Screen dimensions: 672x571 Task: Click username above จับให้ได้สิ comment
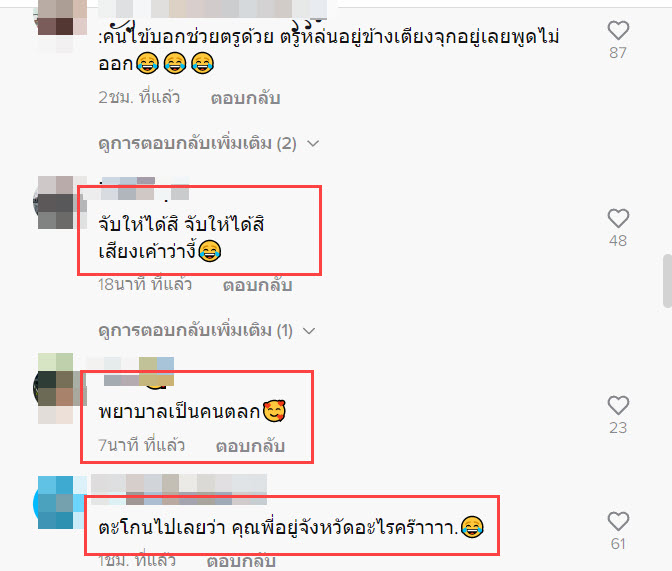pyautogui.click(x=144, y=189)
